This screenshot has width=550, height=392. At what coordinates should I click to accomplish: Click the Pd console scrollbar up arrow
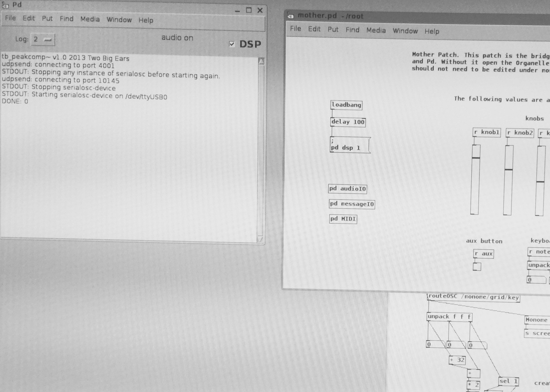(261, 61)
